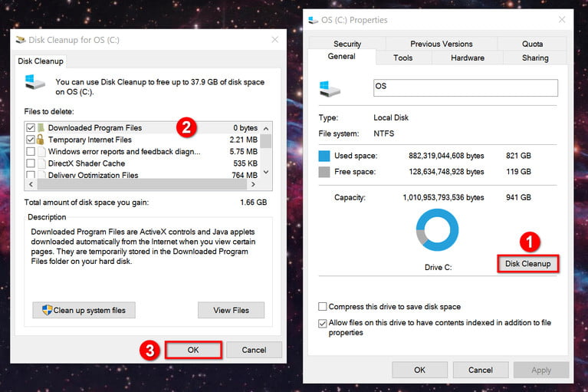Viewport: 588px width, 392px height.
Task: Check Delivery Optimization Files
Action: pyautogui.click(x=31, y=175)
